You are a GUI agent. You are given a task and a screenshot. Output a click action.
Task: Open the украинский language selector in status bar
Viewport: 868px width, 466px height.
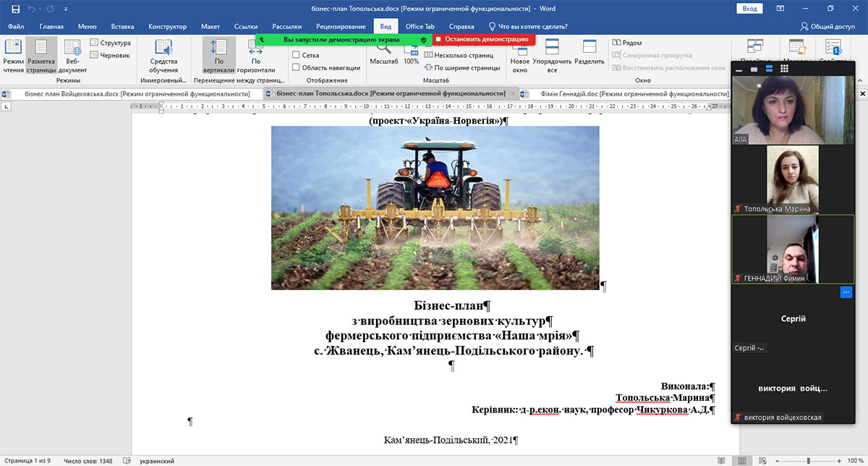155,460
